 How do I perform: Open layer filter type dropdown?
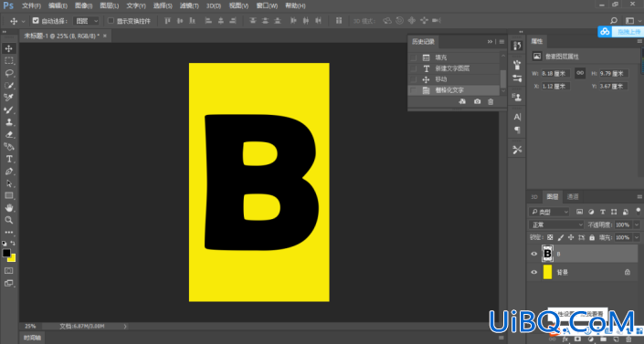tap(549, 212)
